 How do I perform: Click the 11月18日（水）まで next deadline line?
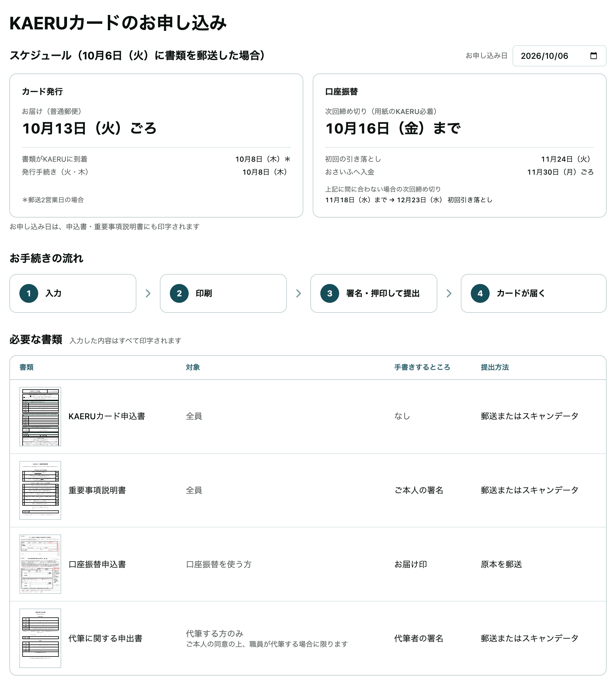[409, 200]
